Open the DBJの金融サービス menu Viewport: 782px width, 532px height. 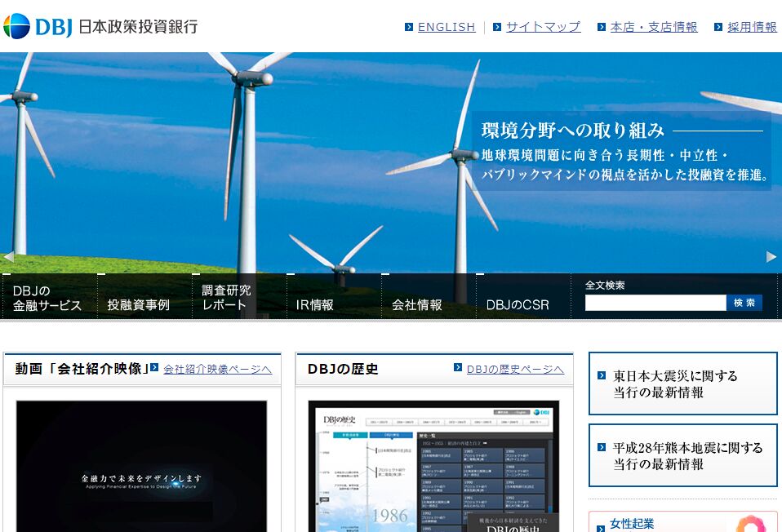[49, 297]
